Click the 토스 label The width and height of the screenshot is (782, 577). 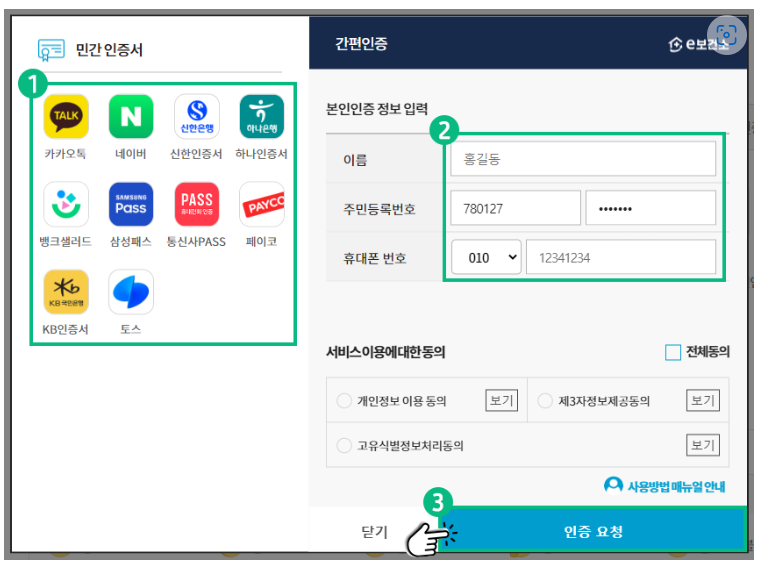click(x=131, y=329)
